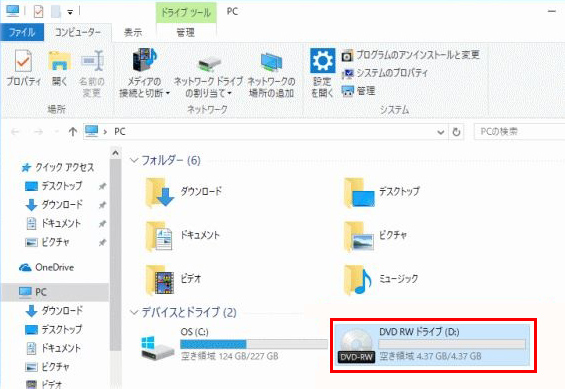Screen dimensions: 565x389
Task: Select the デスクトップ folder icon
Action: click(358, 193)
